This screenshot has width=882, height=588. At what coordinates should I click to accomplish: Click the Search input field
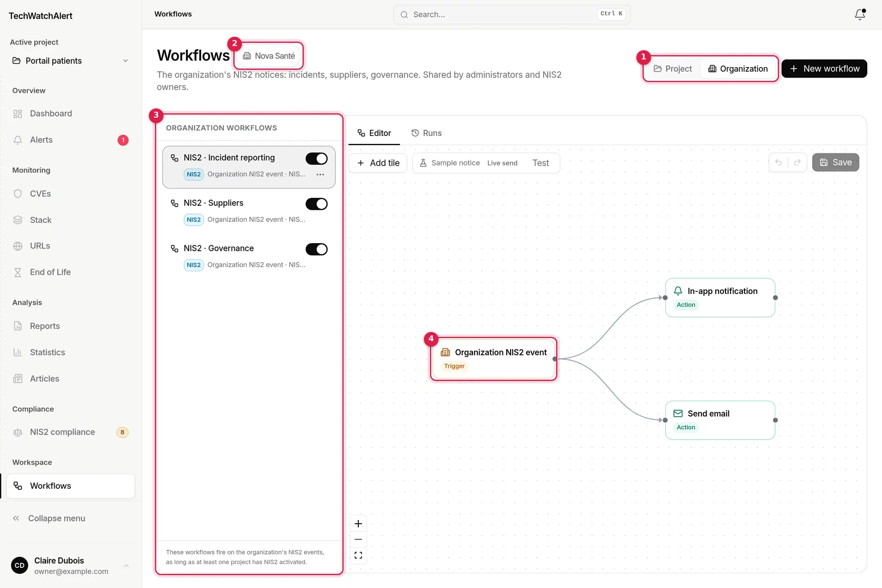click(x=512, y=15)
